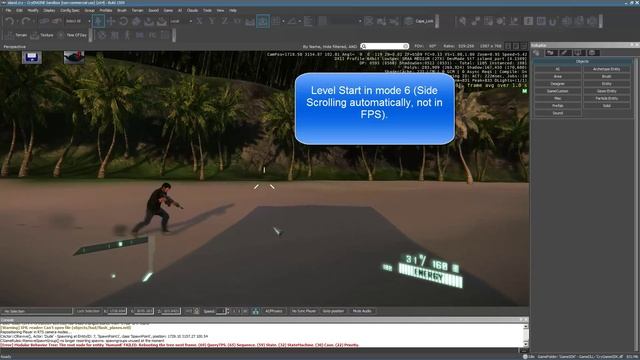This screenshot has height=360, width=640.
Task: Open the Select All filter dropdown
Action: pyautogui.click(x=78, y=21)
